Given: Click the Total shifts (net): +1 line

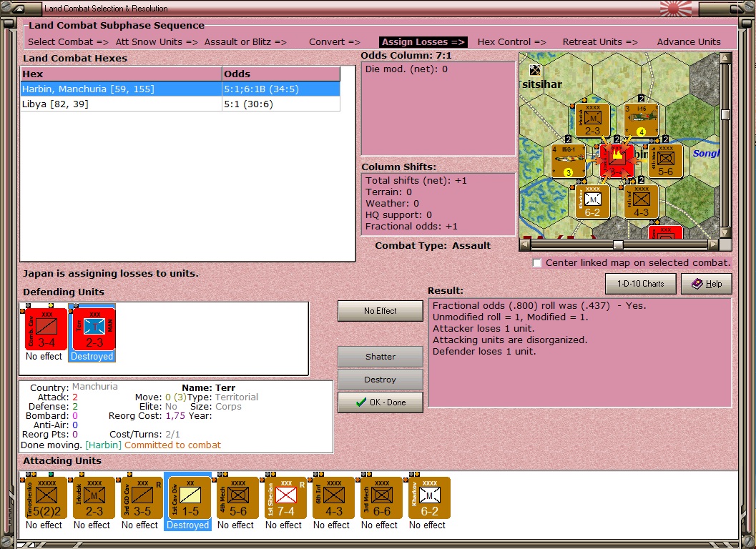Looking at the screenshot, I should [x=416, y=181].
